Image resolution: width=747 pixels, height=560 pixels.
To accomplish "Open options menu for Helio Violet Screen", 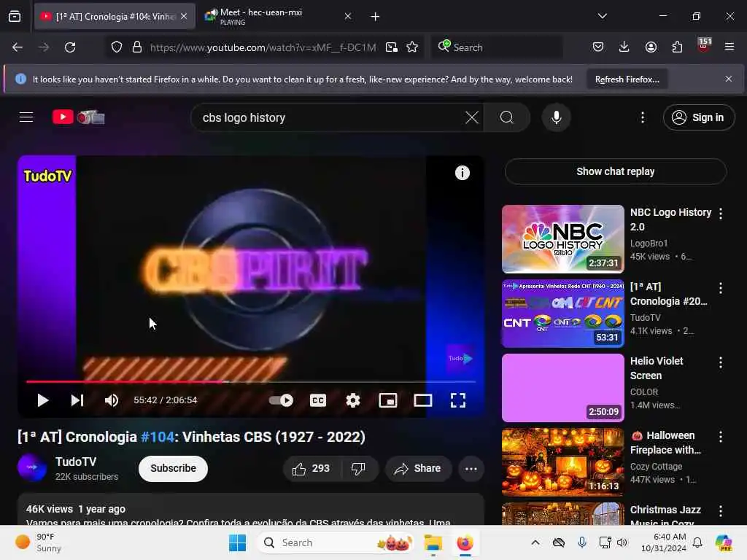I will (x=720, y=362).
